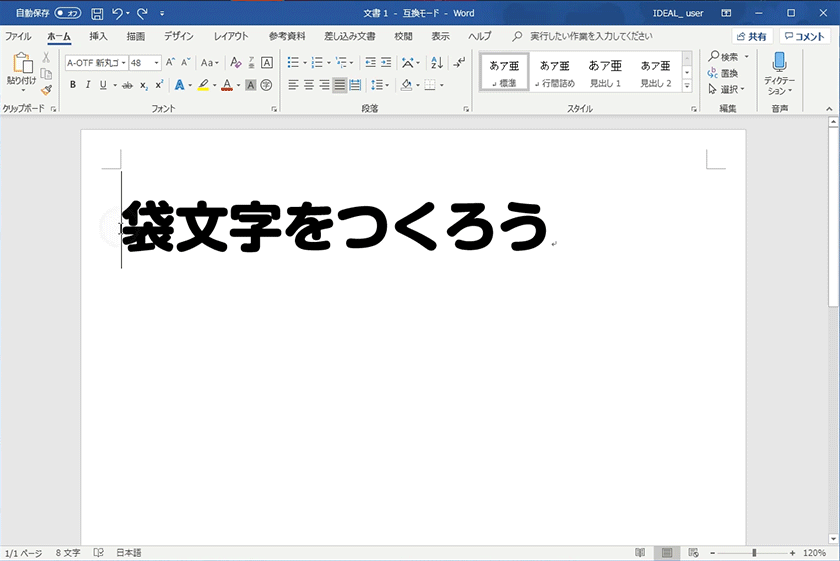
Task: Click Replace (置換) button
Action: (x=723, y=73)
